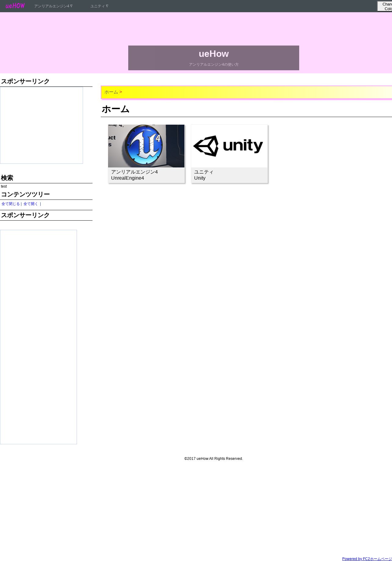Viewport: 392px width, 561px height.
Task: Click the ホーム breadcrumb link
Action: pyautogui.click(x=111, y=92)
